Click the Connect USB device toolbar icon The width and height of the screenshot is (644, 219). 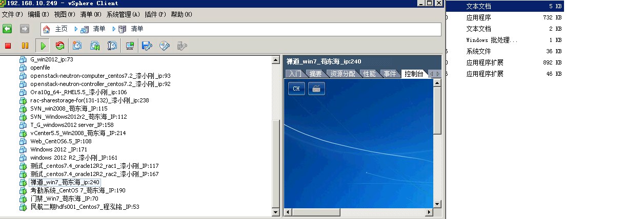pyautogui.click(x=182, y=46)
